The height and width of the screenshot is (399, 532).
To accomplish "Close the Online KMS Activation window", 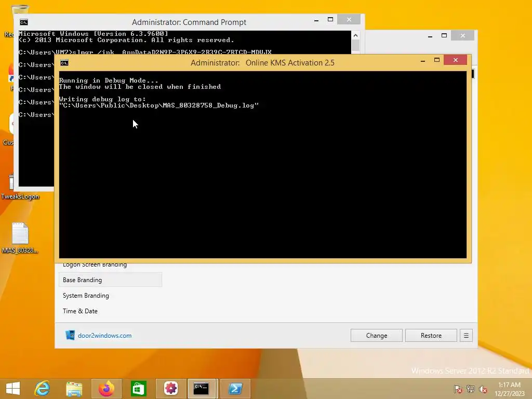I will click(x=456, y=60).
